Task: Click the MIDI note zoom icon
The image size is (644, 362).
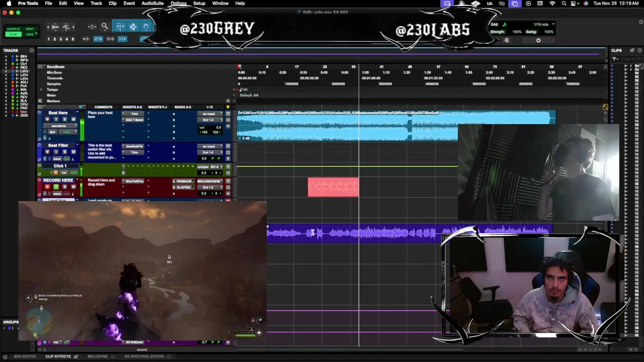Action: (66, 27)
